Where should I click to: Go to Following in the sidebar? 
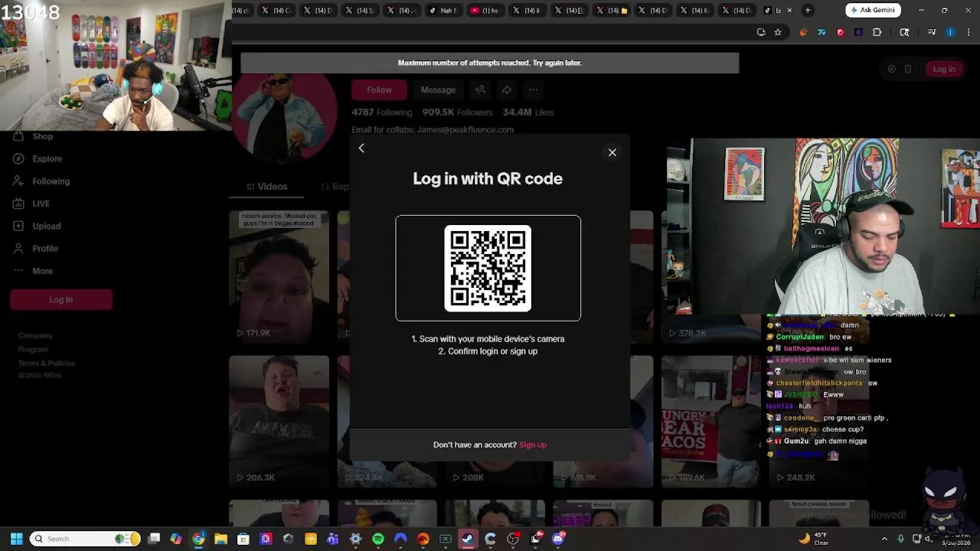pos(51,181)
